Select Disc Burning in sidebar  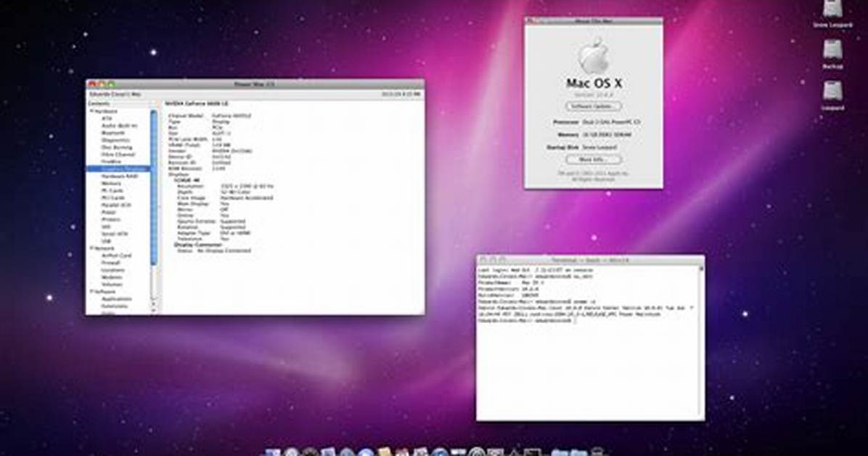tap(117, 147)
